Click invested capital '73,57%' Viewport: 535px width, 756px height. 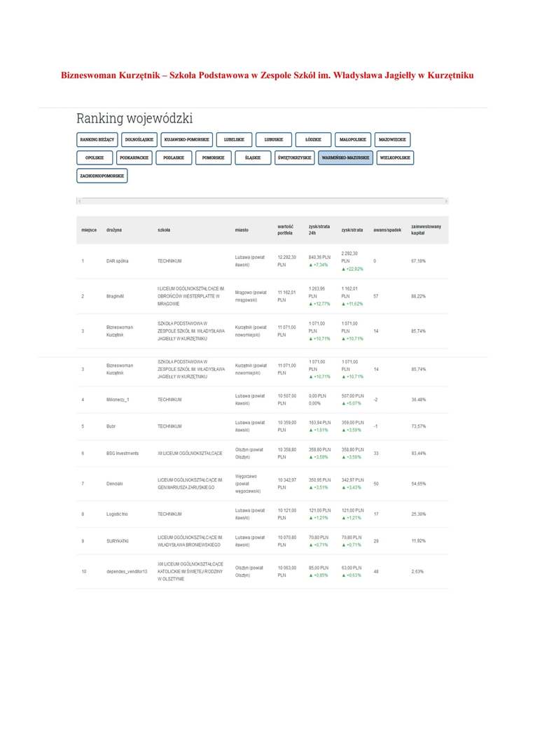pos(418,426)
